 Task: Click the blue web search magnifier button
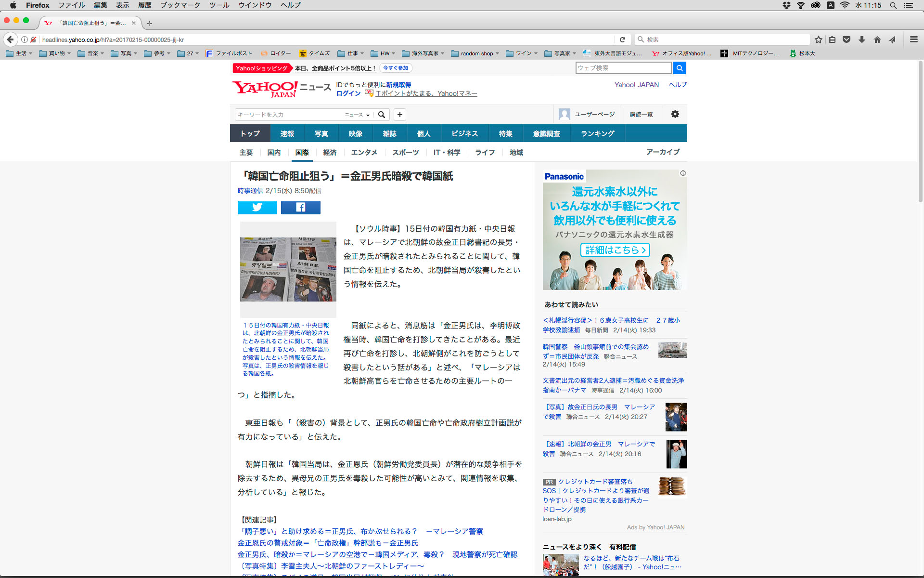[x=679, y=68]
